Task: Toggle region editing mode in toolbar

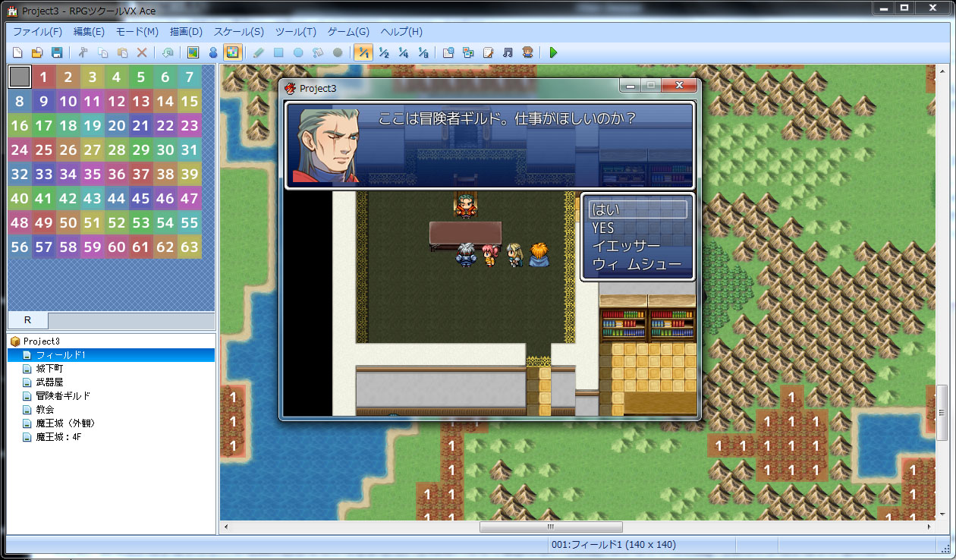Action: point(233,53)
